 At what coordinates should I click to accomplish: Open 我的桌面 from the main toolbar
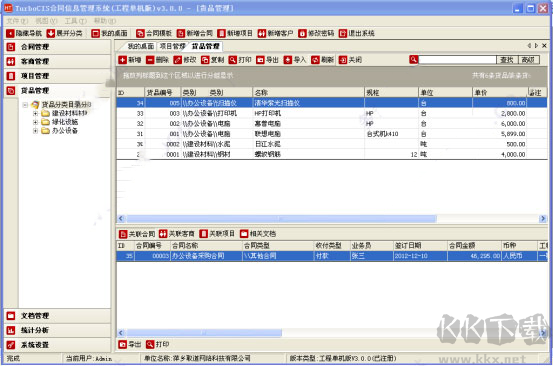tap(109, 33)
